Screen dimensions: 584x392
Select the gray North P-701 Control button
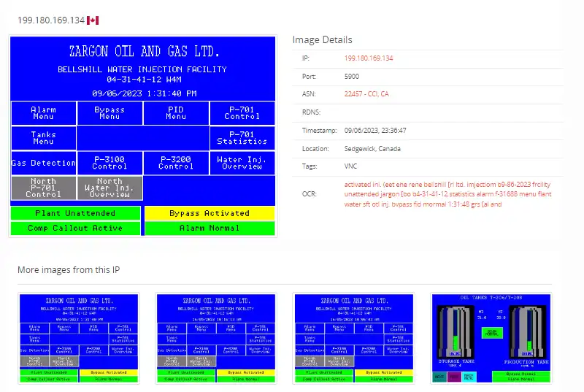point(44,188)
